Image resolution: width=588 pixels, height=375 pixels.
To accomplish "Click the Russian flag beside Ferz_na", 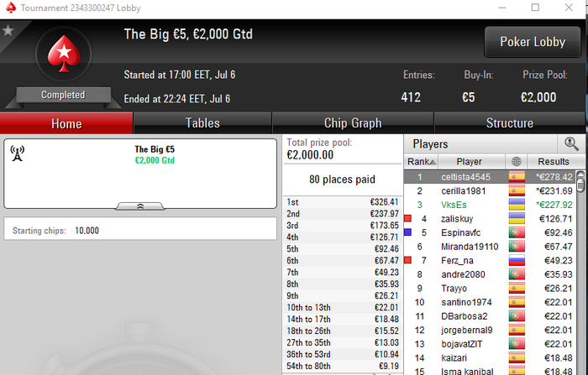I will point(517,260).
